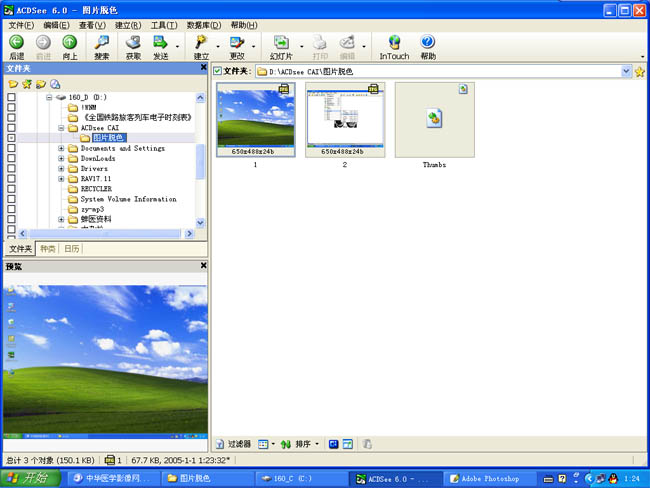650x488 pixels.
Task: Switch to the 种类 tab
Action: point(48,249)
